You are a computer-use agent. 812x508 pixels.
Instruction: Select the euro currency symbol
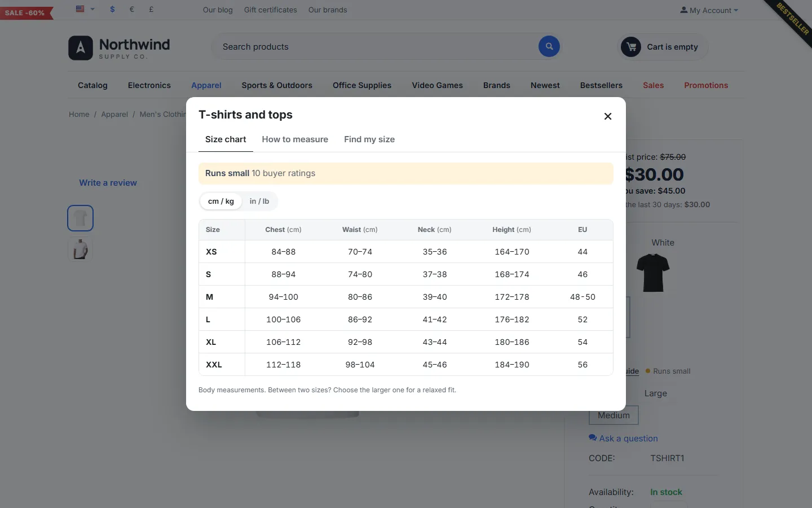132,9
